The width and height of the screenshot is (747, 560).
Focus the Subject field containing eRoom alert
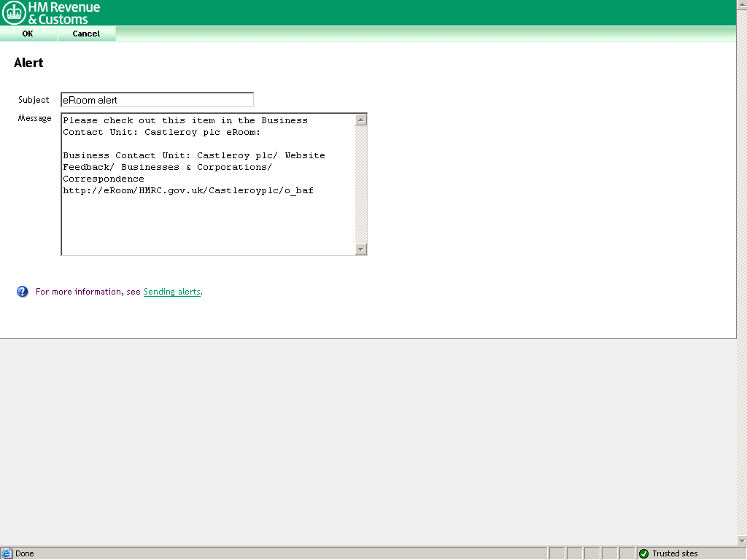(x=157, y=100)
